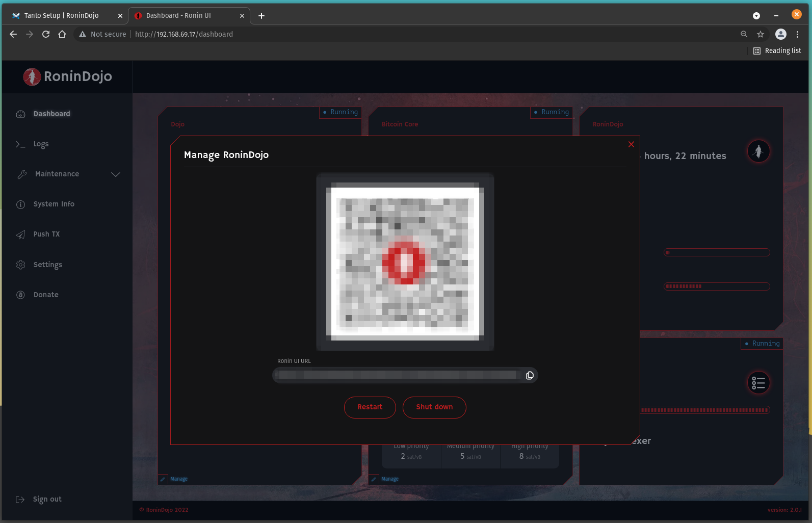Open a new browser tab
812x523 pixels.
(x=261, y=16)
